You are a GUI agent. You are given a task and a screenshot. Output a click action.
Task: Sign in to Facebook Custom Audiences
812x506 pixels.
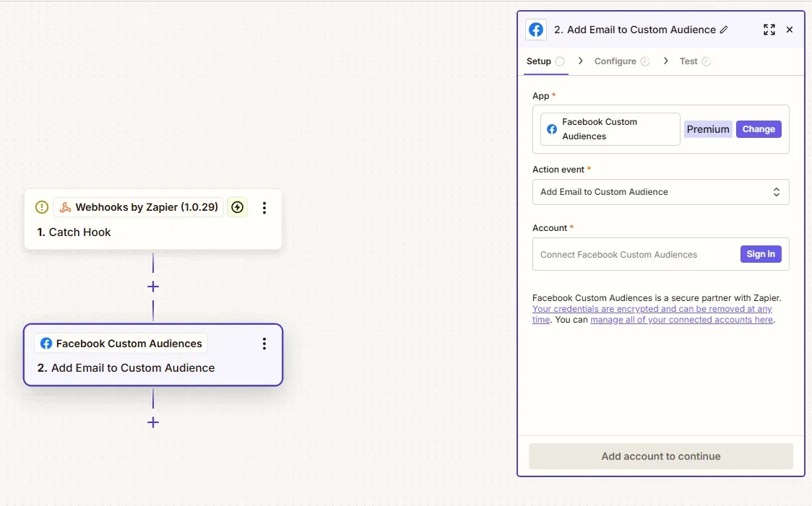tap(761, 254)
